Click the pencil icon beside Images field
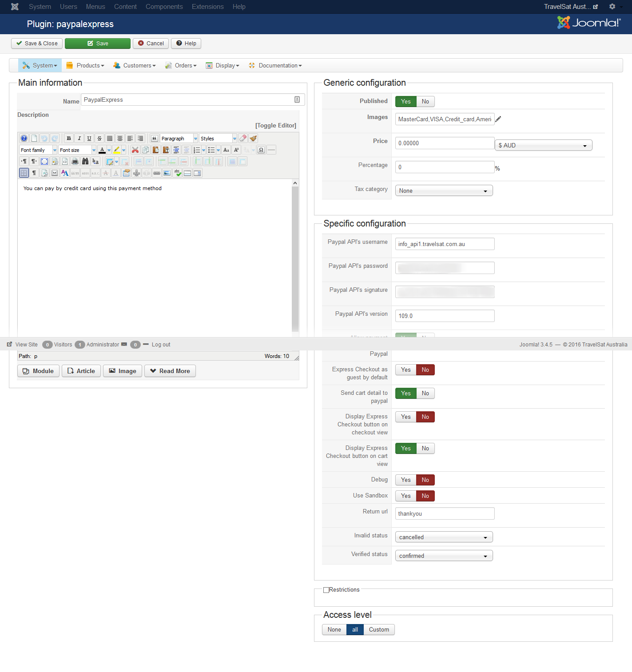632x672 pixels. [x=498, y=119]
